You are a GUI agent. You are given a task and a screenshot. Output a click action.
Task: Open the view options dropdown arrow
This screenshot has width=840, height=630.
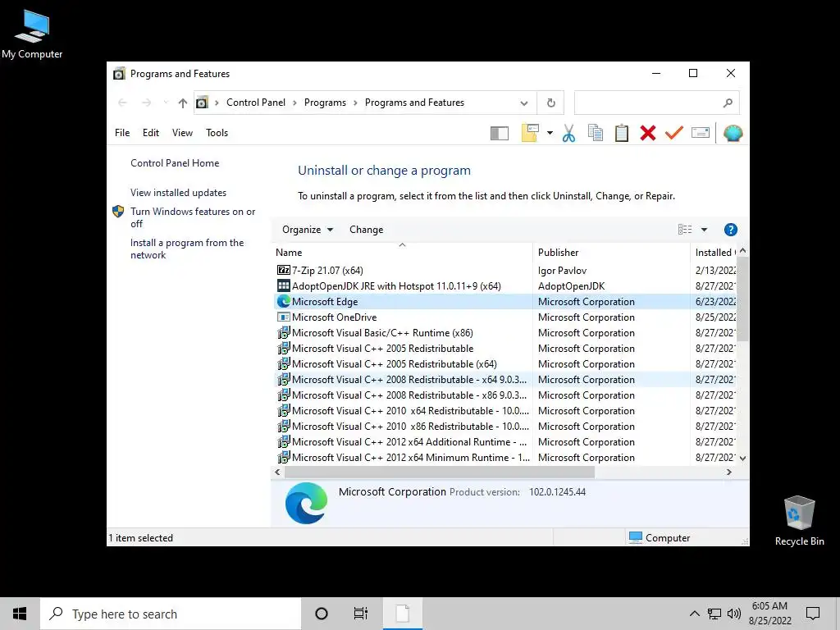click(704, 230)
